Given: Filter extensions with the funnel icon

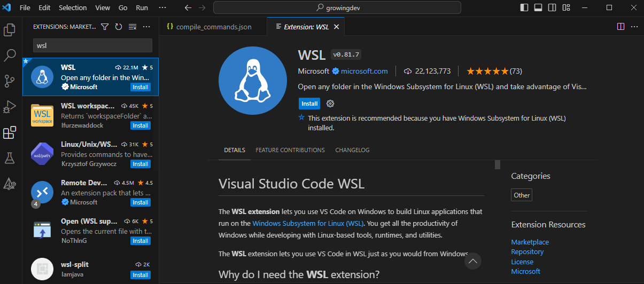Looking at the screenshot, I should pyautogui.click(x=105, y=26).
